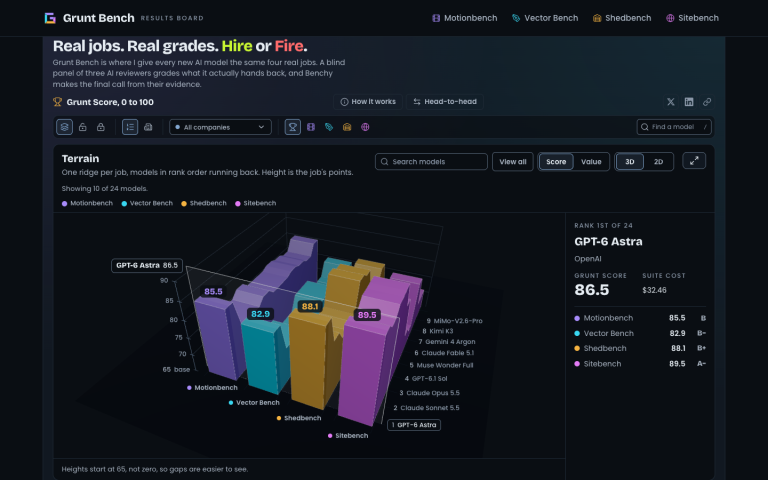The width and height of the screenshot is (768, 480).
Task: Select rank 2 Claude Sonnet 5.5 label
Action: [x=426, y=408]
